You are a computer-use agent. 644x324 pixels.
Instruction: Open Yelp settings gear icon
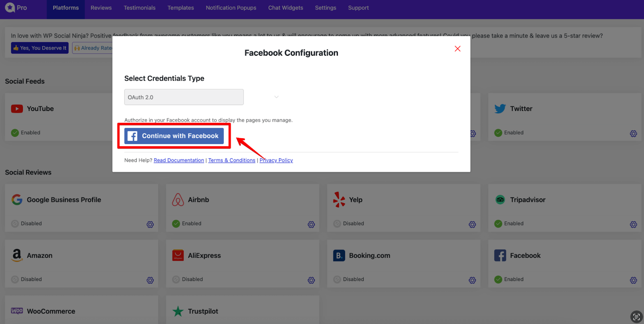point(472,224)
